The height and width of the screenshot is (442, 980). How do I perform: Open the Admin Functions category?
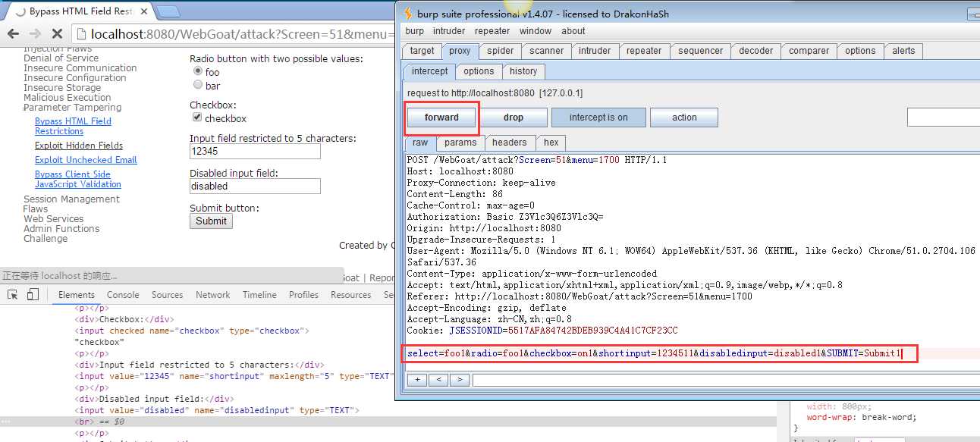coord(61,228)
